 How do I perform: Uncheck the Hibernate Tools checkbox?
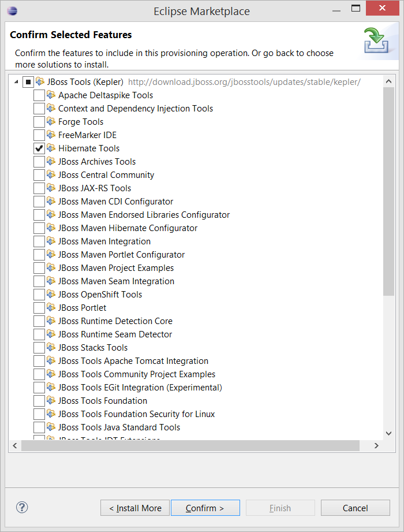tap(39, 148)
